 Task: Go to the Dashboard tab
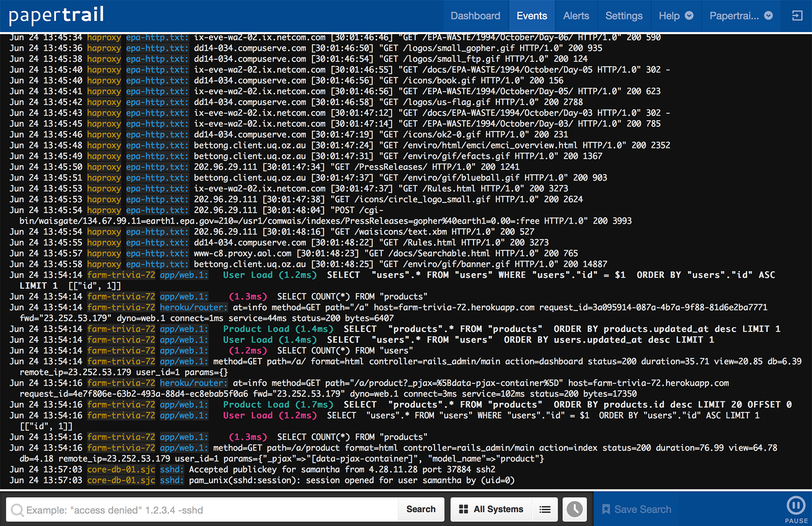click(475, 16)
